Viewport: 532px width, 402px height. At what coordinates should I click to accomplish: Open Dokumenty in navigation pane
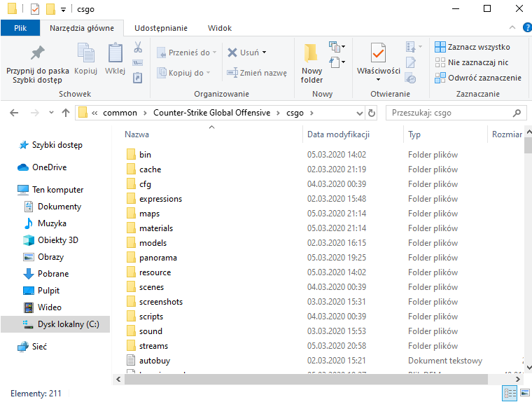click(x=52, y=207)
